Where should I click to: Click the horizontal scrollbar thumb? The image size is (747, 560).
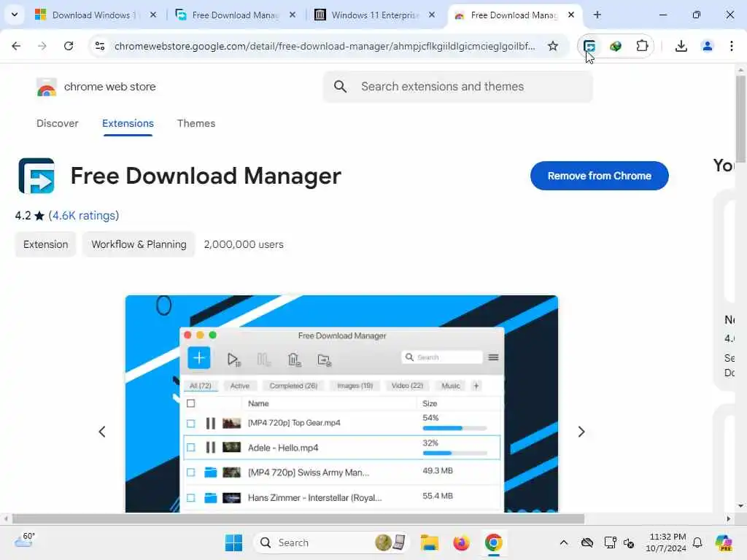298,518
